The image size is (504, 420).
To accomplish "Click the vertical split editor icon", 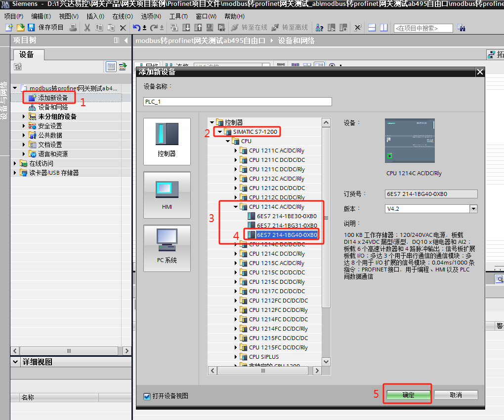I will pos(384,28).
